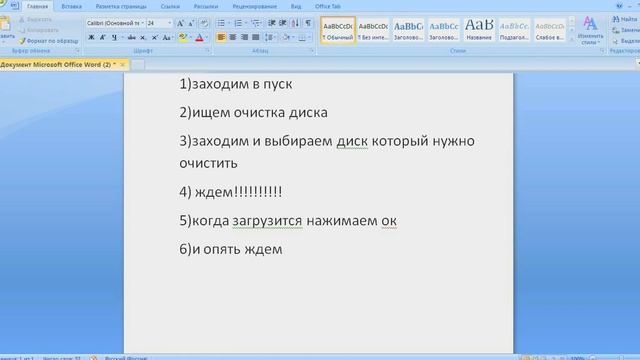Open the Calibri font name dropdown
640x360 pixels.
point(142,23)
